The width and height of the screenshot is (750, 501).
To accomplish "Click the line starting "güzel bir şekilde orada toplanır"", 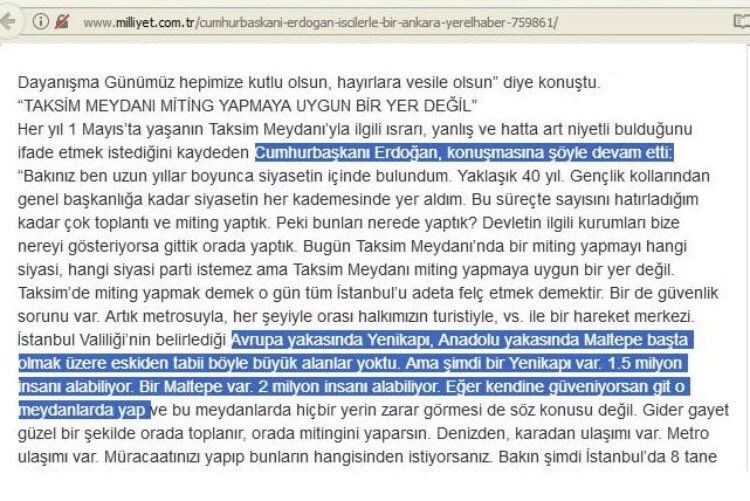I will pos(363,434).
